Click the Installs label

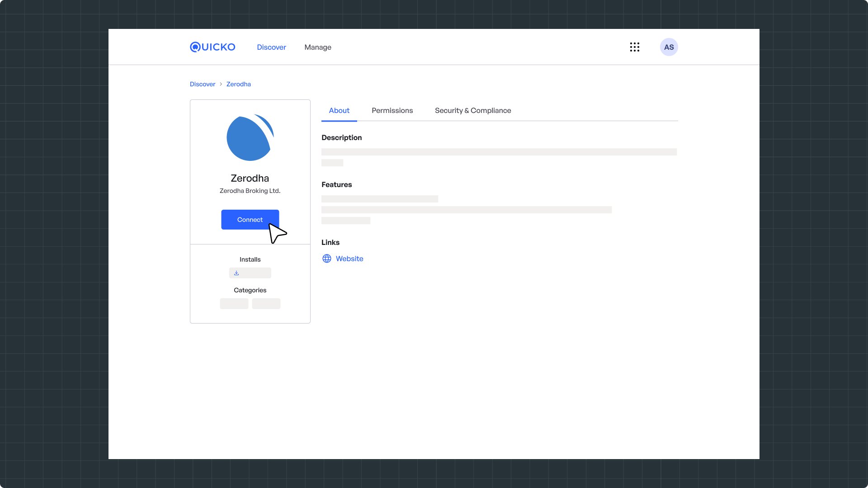(250, 259)
